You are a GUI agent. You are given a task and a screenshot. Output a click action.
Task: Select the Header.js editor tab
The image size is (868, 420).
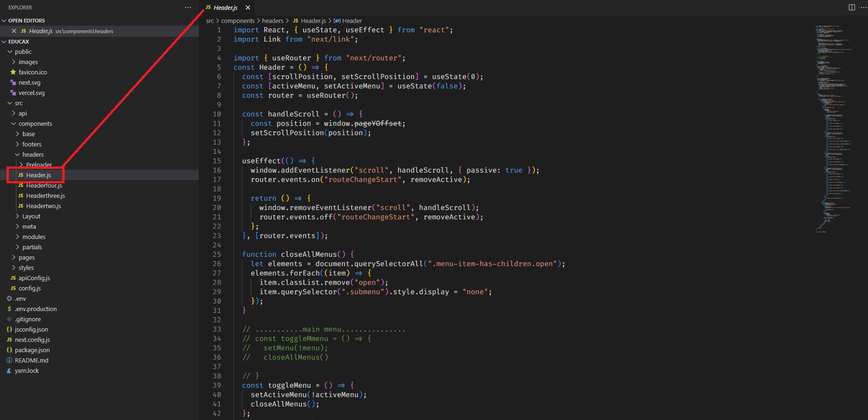(225, 7)
